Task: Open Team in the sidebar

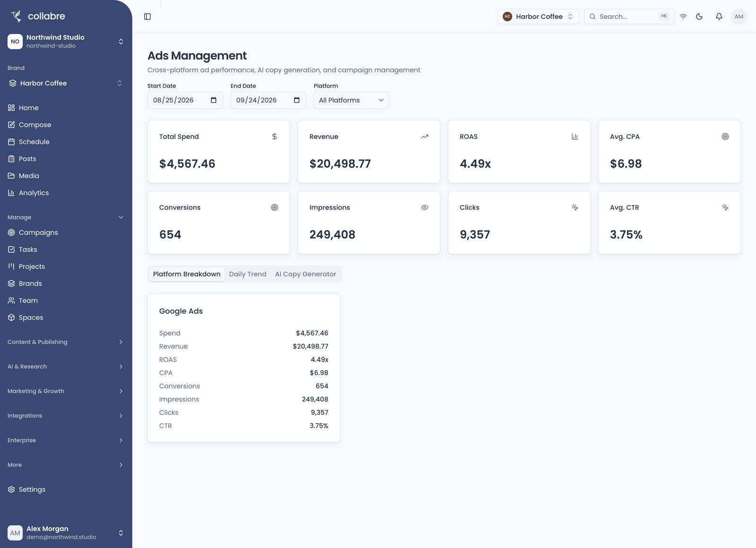Action: (x=66, y=300)
